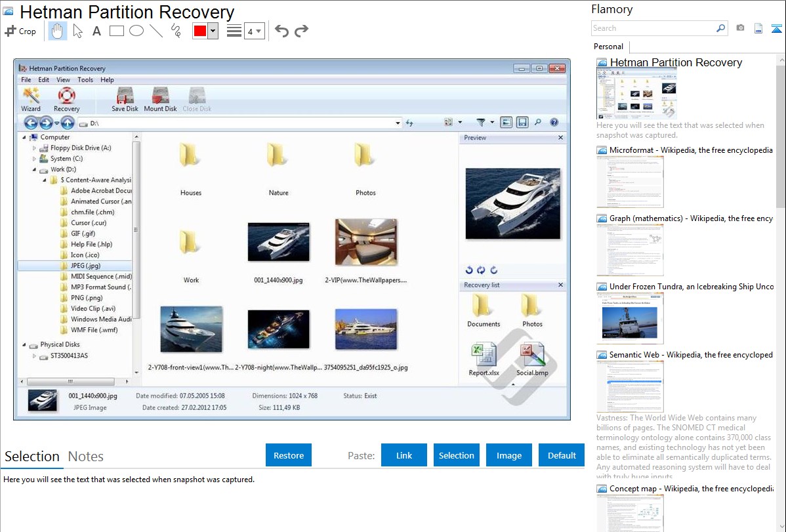Click the red color swatch
Image resolution: width=786 pixels, height=532 pixels.
point(200,31)
